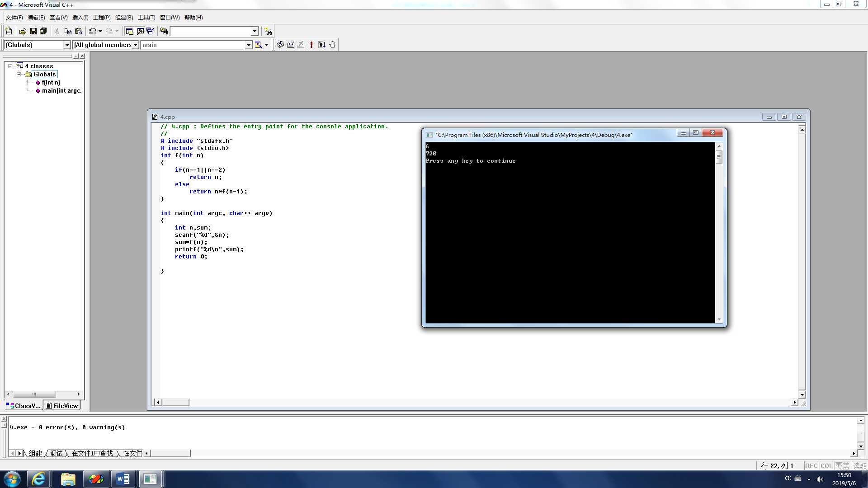Close the workspace panel with X
This screenshot has width=868, height=488.
(x=82, y=56)
